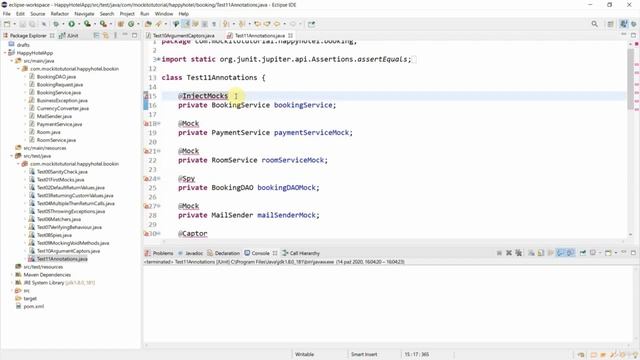Click the Run Last Tool (external tools) icon

point(103,24)
